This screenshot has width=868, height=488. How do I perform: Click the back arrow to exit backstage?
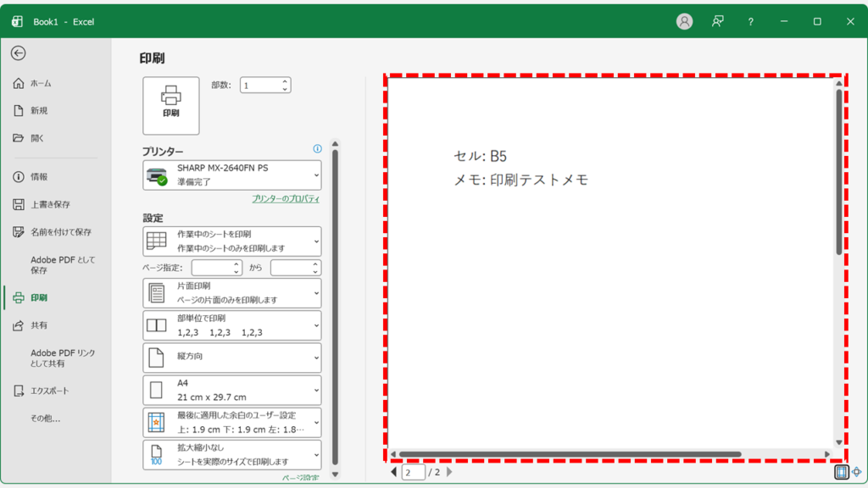(19, 53)
